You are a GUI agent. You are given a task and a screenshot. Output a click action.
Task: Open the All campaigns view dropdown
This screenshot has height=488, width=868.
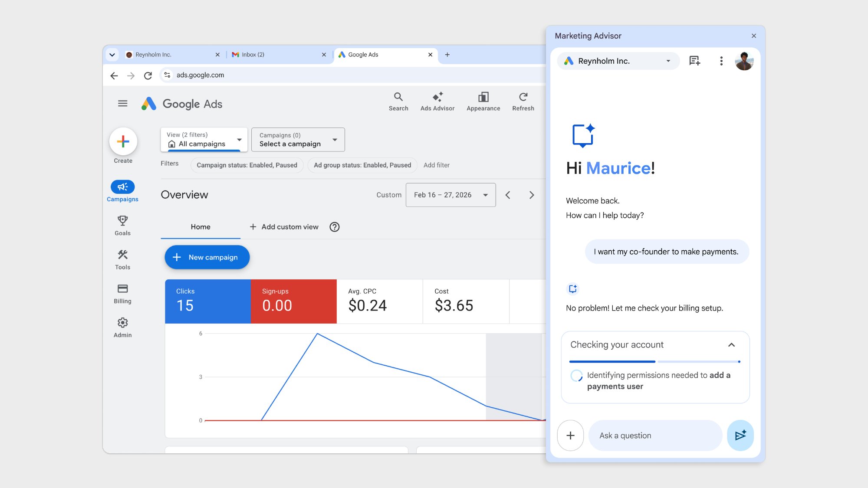[204, 140]
